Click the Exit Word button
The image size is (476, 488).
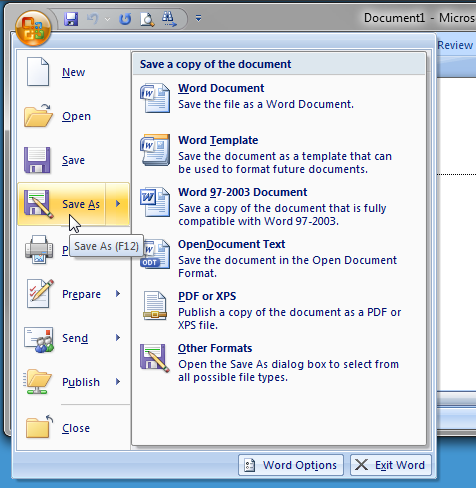(391, 465)
